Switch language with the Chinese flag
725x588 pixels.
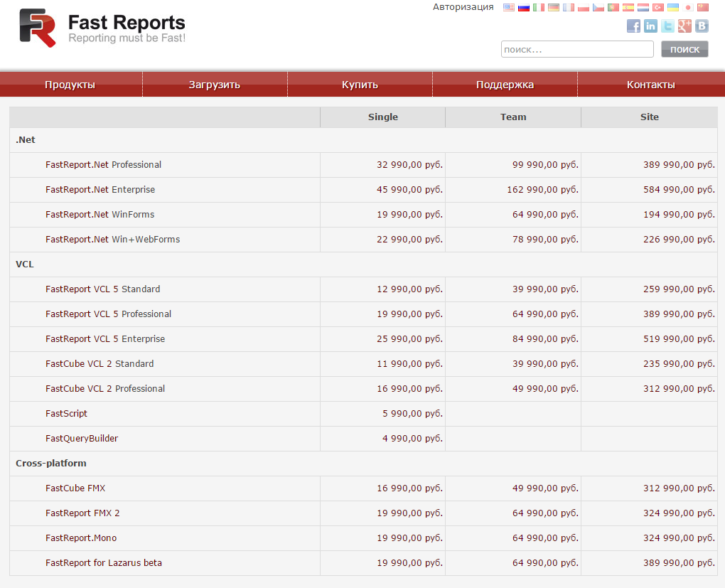click(x=703, y=7)
